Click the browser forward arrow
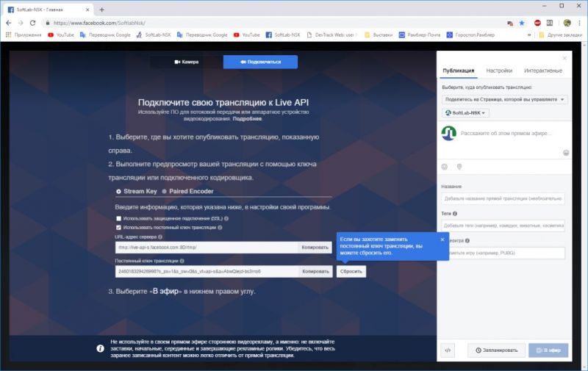Viewport: 588px width, 371px height. pos(21,23)
